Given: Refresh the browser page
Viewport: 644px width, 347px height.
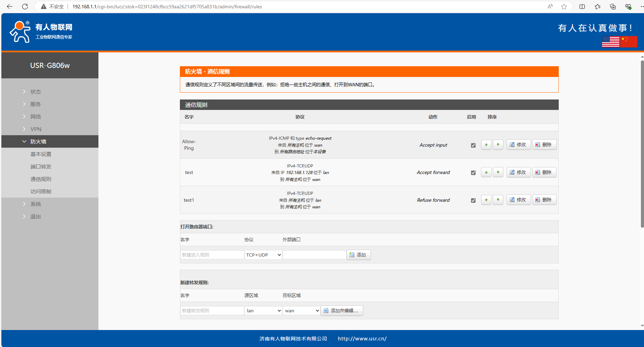Looking at the screenshot, I should pyautogui.click(x=25, y=7).
